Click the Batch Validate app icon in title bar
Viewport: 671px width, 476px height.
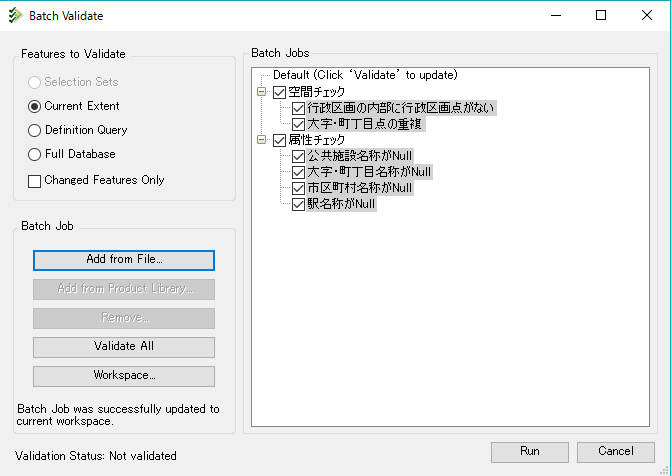click(15, 16)
